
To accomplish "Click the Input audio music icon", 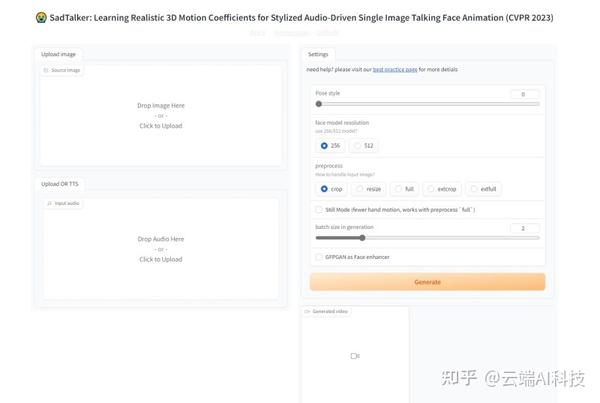I will click(x=50, y=203).
